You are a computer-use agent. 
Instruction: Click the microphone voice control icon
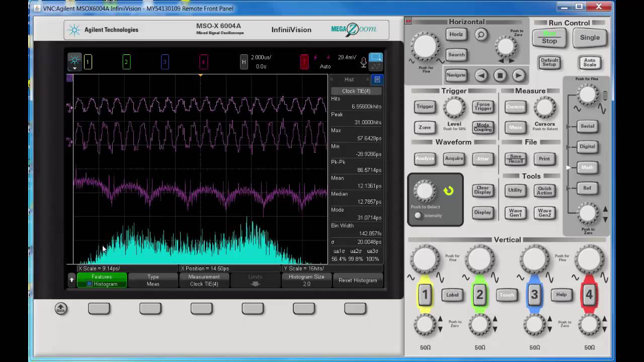[x=363, y=62]
